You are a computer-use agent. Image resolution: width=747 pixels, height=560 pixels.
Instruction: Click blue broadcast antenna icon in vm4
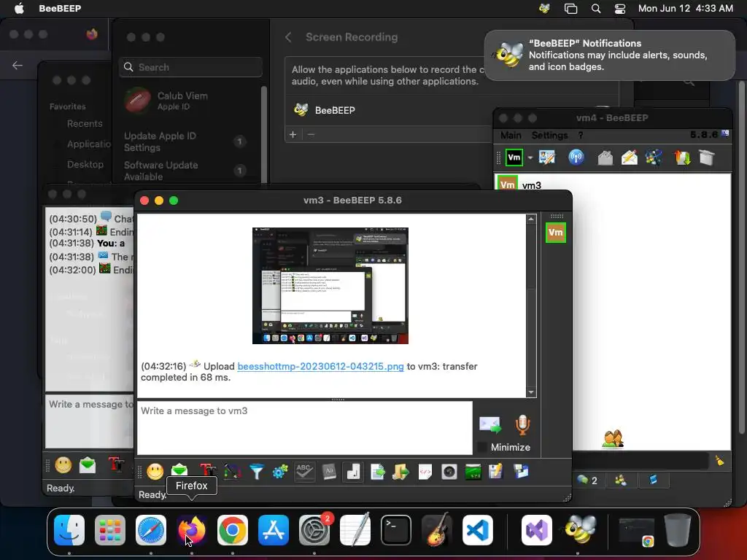(x=576, y=157)
